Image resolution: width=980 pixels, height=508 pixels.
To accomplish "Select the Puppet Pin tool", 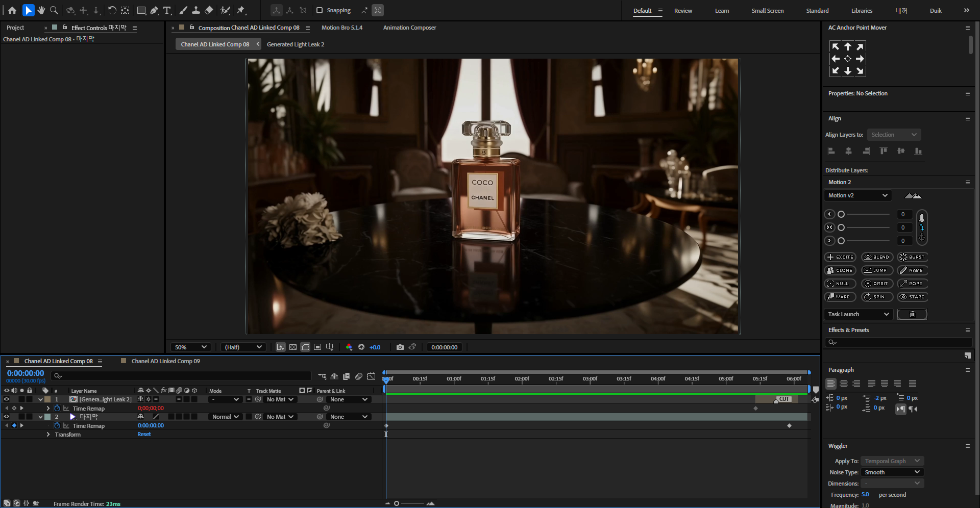I will [241, 10].
